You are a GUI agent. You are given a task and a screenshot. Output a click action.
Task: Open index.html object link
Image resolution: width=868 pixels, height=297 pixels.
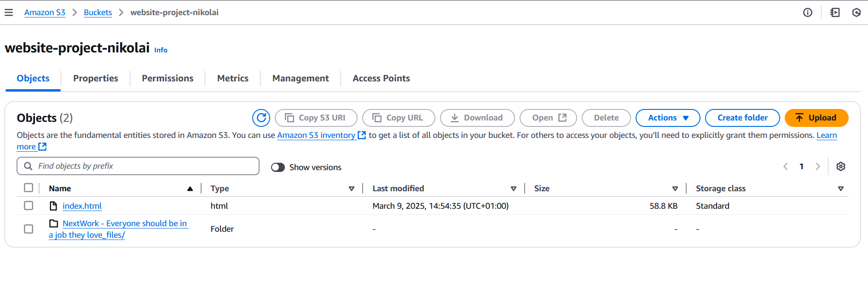[82, 206]
